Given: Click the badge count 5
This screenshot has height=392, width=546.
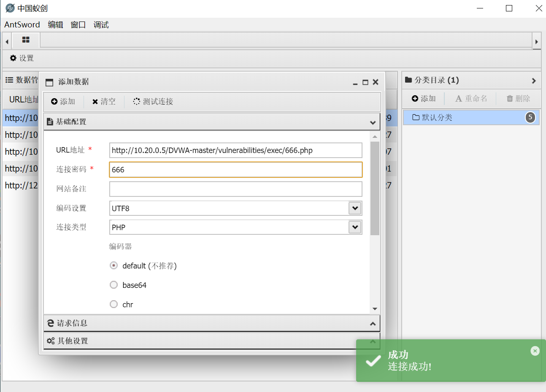Looking at the screenshot, I should [530, 117].
